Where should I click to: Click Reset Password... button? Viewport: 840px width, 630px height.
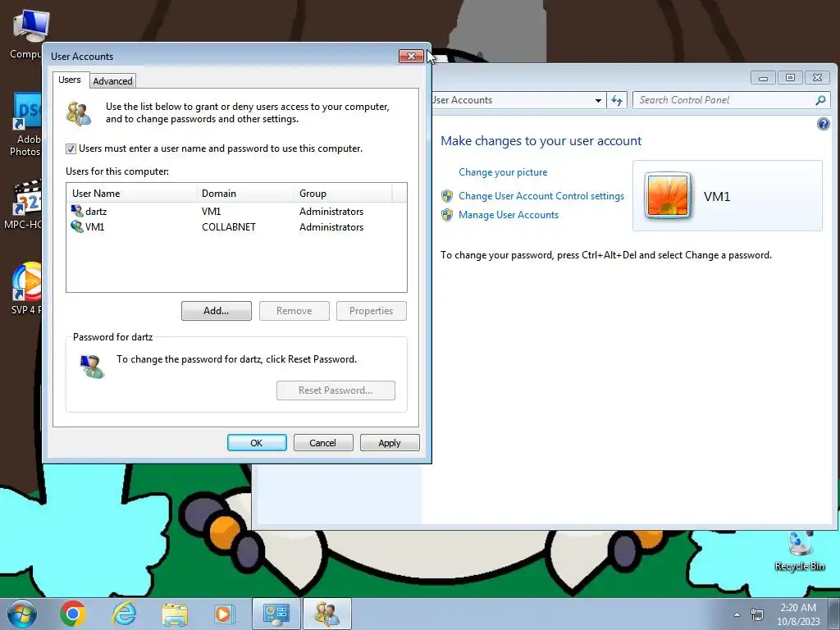pos(336,390)
